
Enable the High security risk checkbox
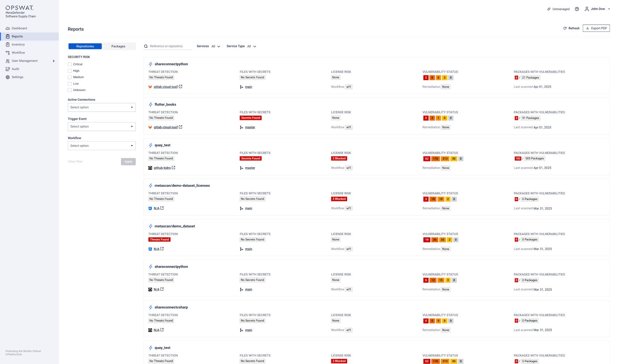[x=69, y=71]
